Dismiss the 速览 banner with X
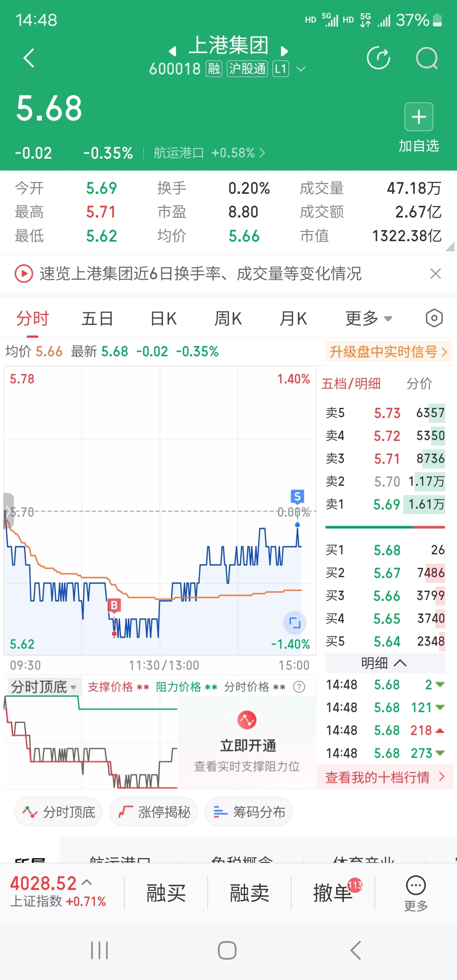This screenshot has height=980, width=457. click(x=435, y=274)
